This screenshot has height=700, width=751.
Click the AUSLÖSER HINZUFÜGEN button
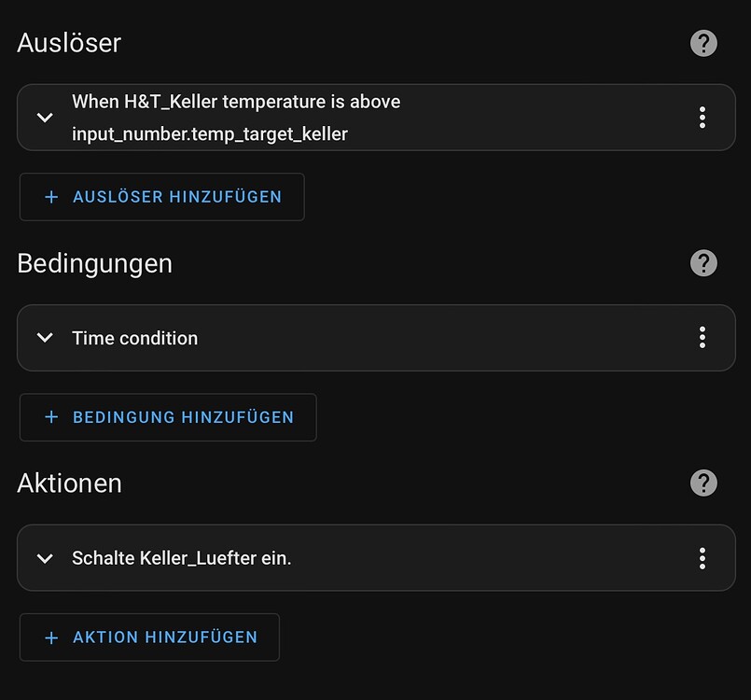pos(161,197)
